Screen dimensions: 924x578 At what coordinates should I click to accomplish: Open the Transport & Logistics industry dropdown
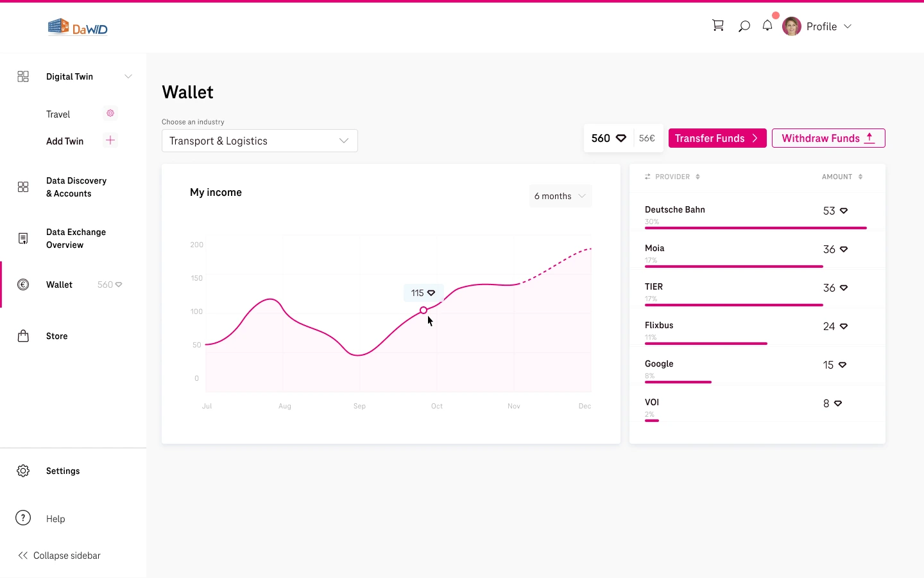tap(259, 141)
